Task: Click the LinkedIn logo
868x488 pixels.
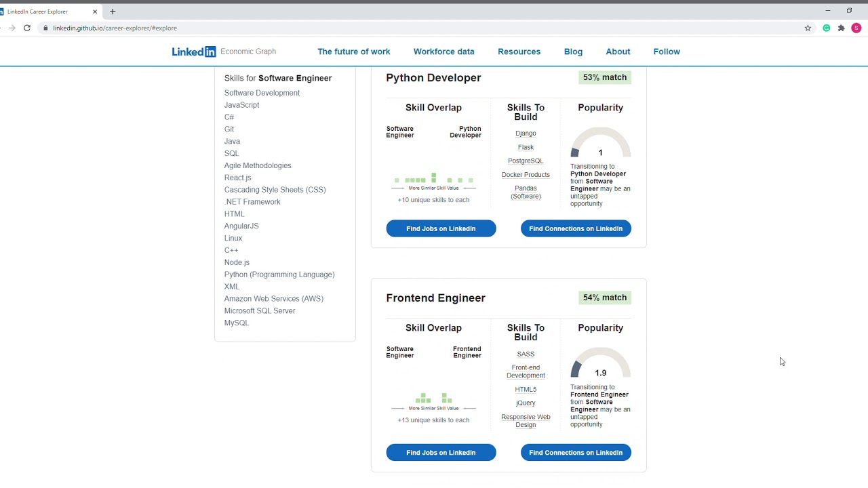Action: [194, 52]
